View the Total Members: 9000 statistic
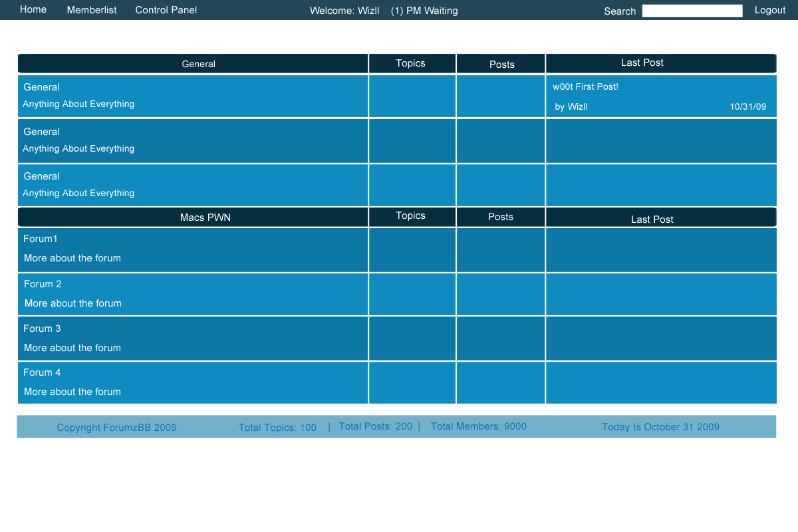The width and height of the screenshot is (798, 532). (x=478, y=426)
